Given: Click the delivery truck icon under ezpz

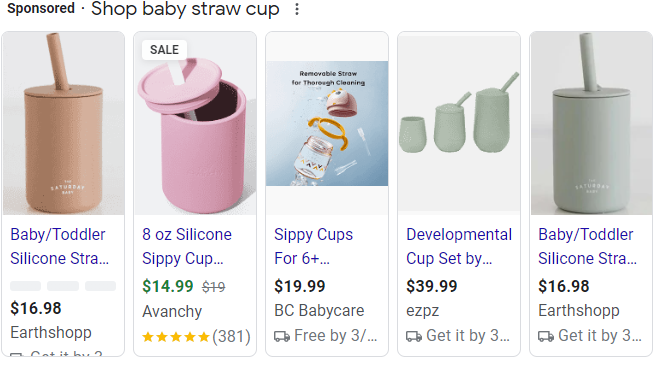Looking at the screenshot, I should tap(414, 336).
